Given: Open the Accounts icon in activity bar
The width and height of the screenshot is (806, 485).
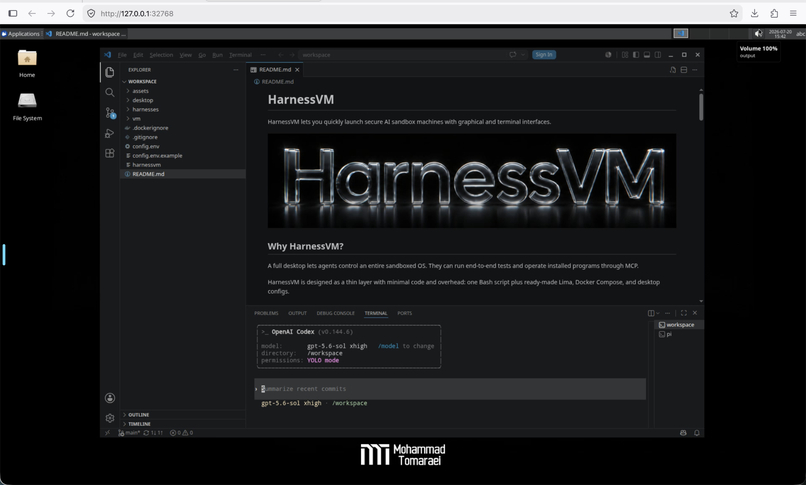Looking at the screenshot, I should (109, 398).
